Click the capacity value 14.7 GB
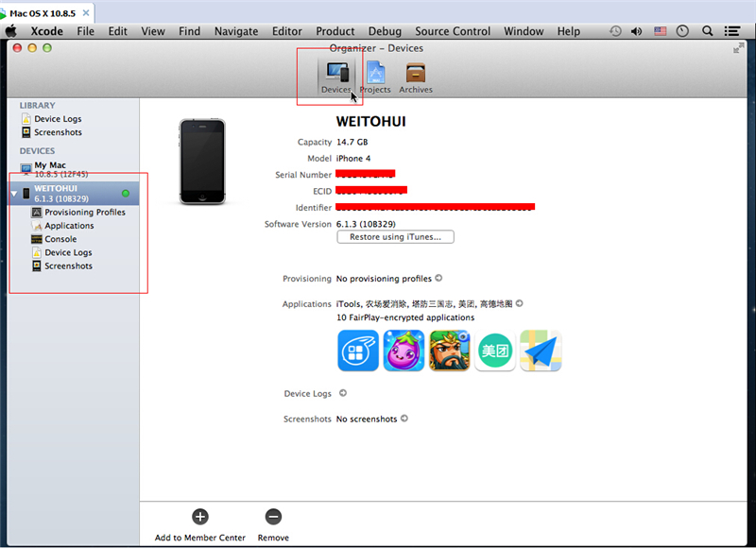Viewport: 756px width, 548px height. 352,142
